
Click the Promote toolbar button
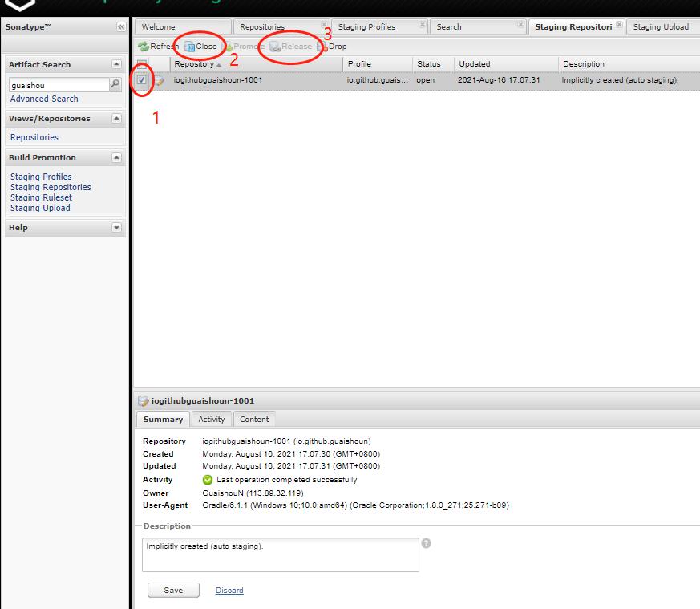click(x=245, y=47)
